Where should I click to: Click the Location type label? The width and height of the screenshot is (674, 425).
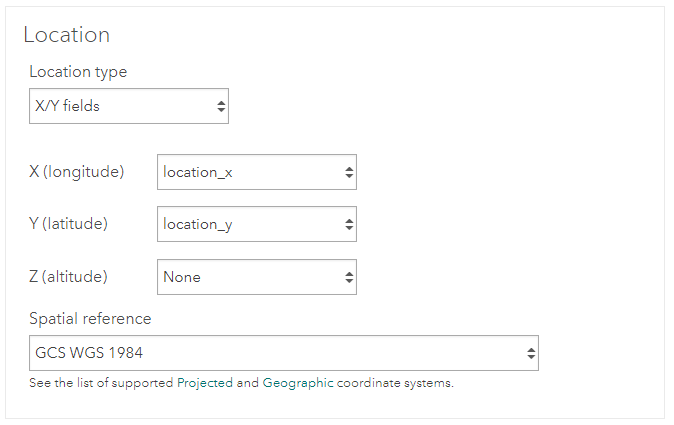tap(78, 72)
